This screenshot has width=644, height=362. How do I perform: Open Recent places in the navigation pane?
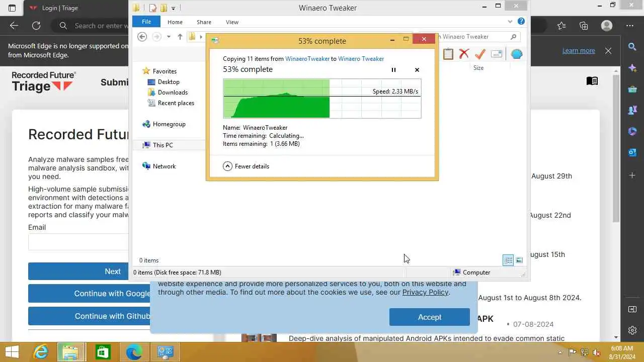171,103
